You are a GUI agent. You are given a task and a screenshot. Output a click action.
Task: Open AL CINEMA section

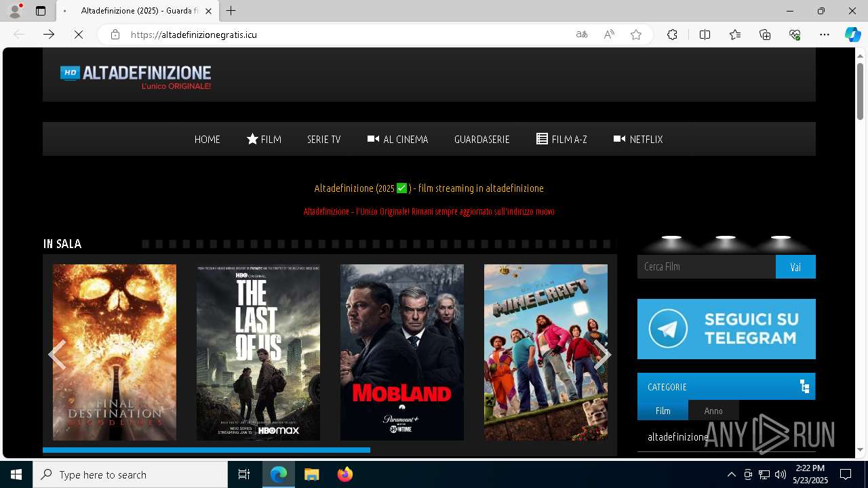pos(398,139)
